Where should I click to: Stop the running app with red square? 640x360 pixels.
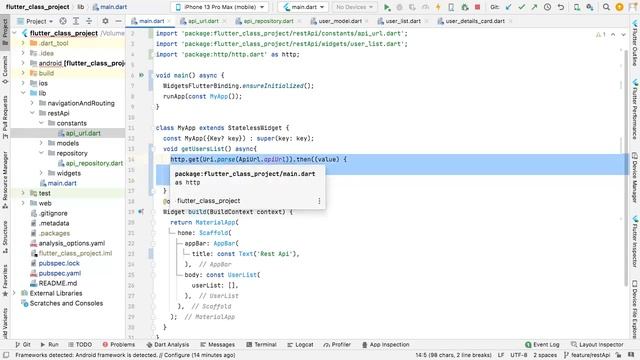click(x=477, y=7)
